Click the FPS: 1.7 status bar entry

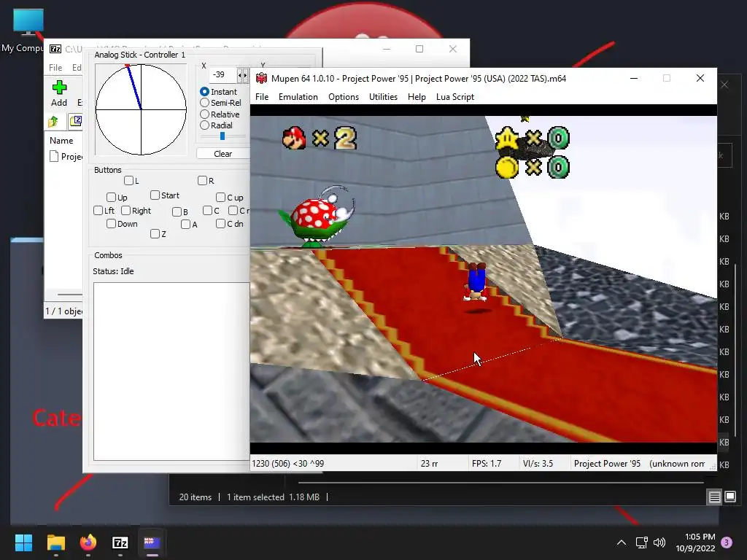487,463
